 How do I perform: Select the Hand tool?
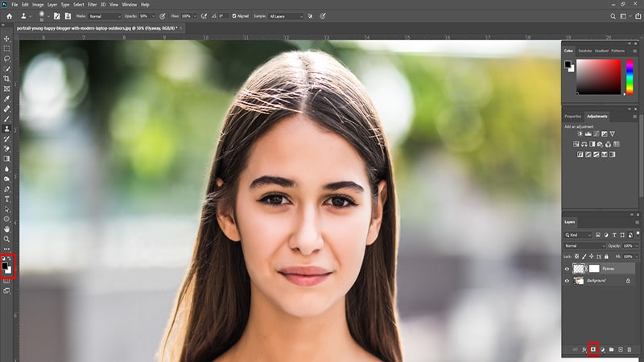(x=7, y=229)
